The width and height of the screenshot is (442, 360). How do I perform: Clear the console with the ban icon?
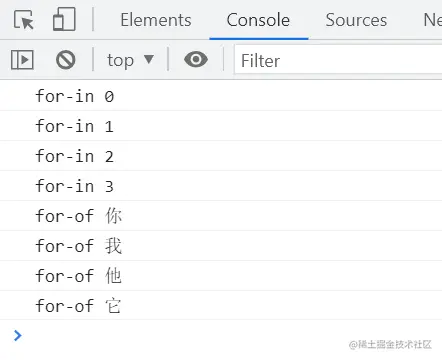click(x=66, y=60)
